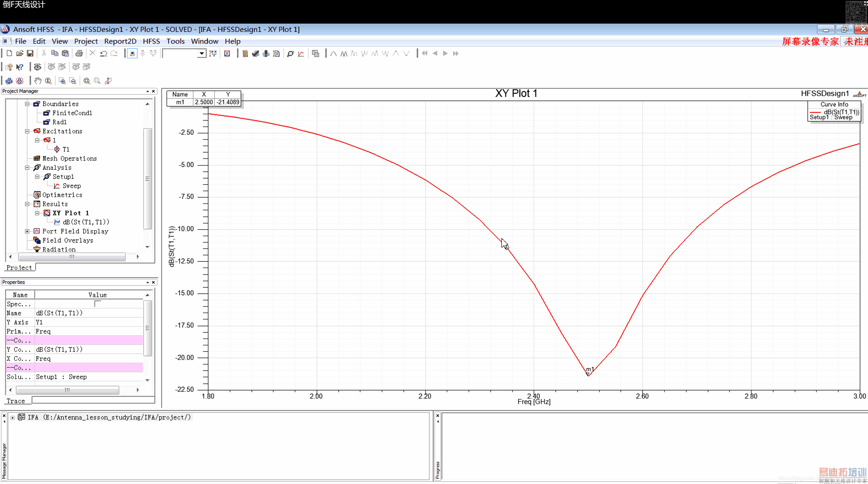Select the Pan hand tool
868x484 pixels.
point(38,81)
